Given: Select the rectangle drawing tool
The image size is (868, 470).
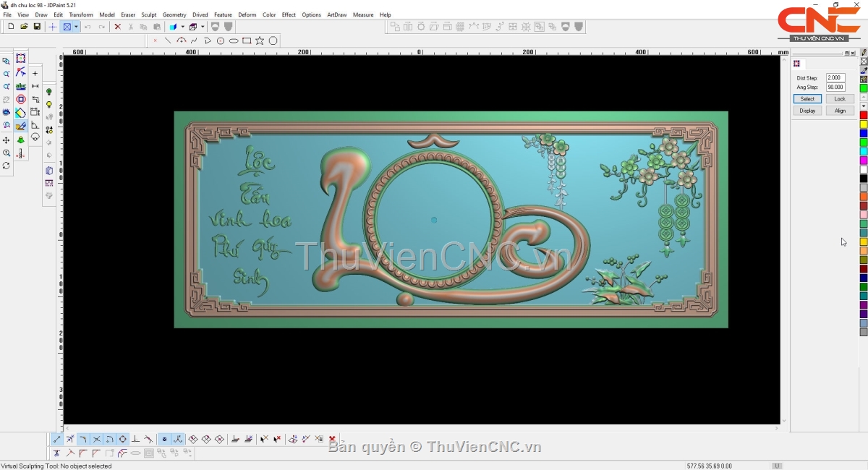Looking at the screenshot, I should point(247,41).
